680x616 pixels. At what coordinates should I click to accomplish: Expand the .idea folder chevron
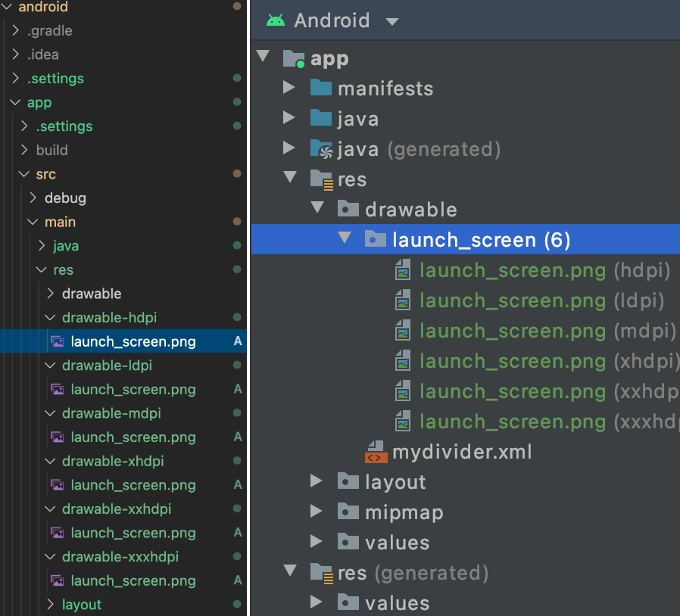point(16,54)
